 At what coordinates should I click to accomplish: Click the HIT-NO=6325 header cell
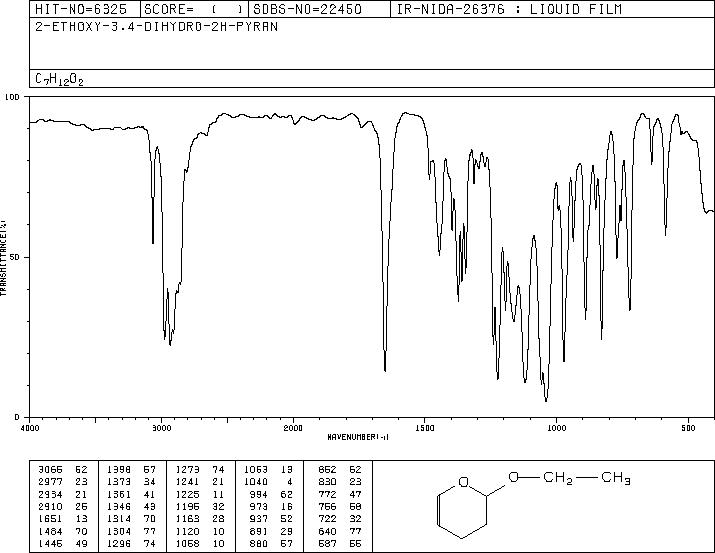[x=81, y=9]
